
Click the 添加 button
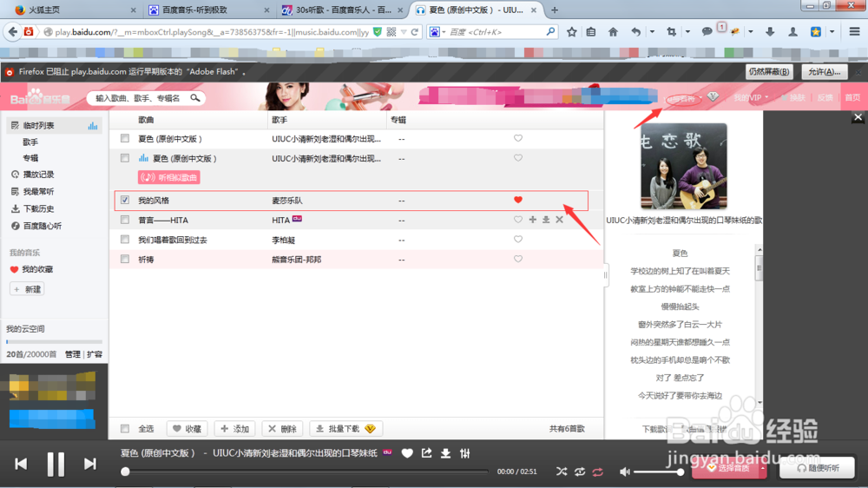tap(234, 429)
